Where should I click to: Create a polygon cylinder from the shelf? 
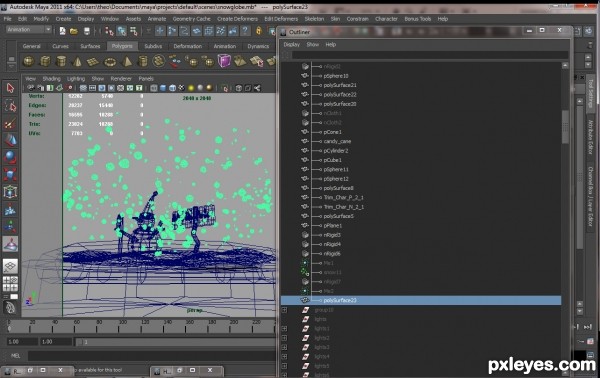[61, 61]
